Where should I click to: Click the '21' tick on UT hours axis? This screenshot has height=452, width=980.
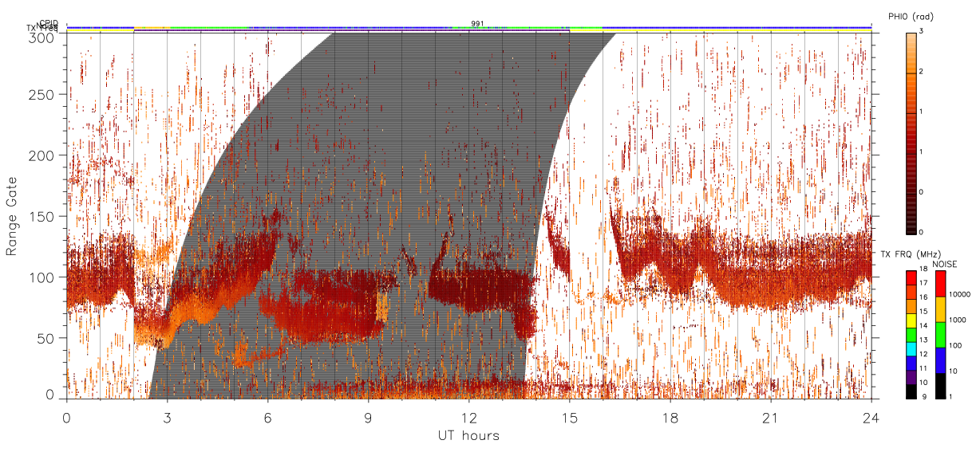click(771, 418)
